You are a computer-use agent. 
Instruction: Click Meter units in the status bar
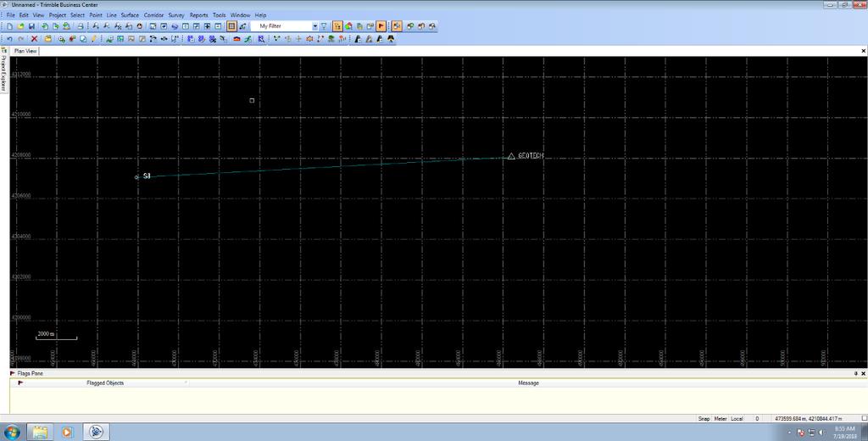(721, 419)
